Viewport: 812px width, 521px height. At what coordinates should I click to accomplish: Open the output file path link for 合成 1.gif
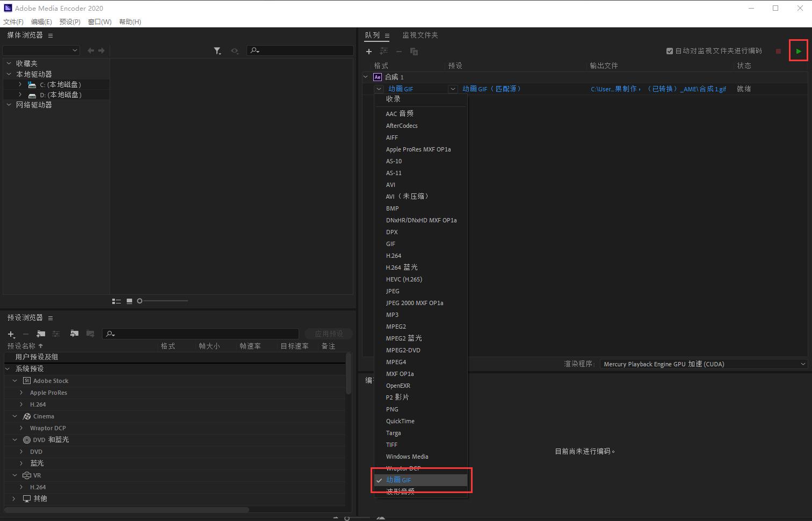pos(658,89)
